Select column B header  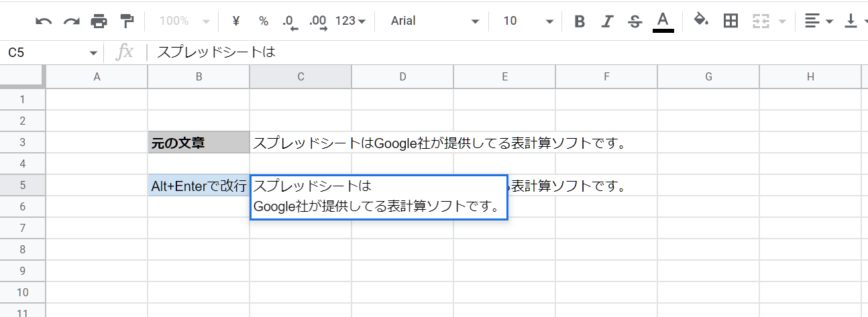point(199,77)
